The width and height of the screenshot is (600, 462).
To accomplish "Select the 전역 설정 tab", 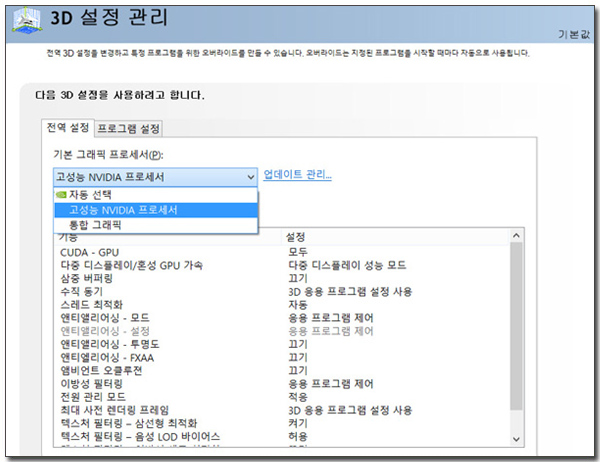I will [x=68, y=127].
